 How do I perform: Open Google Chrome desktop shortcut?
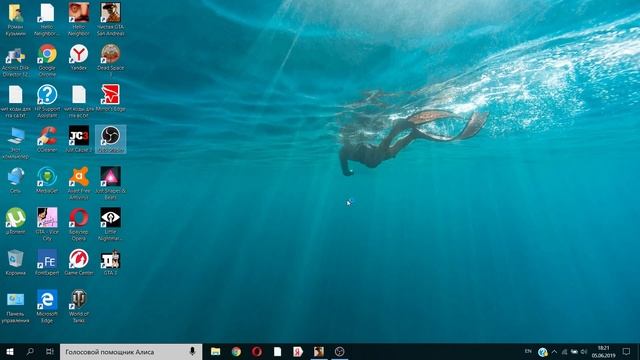(47, 60)
